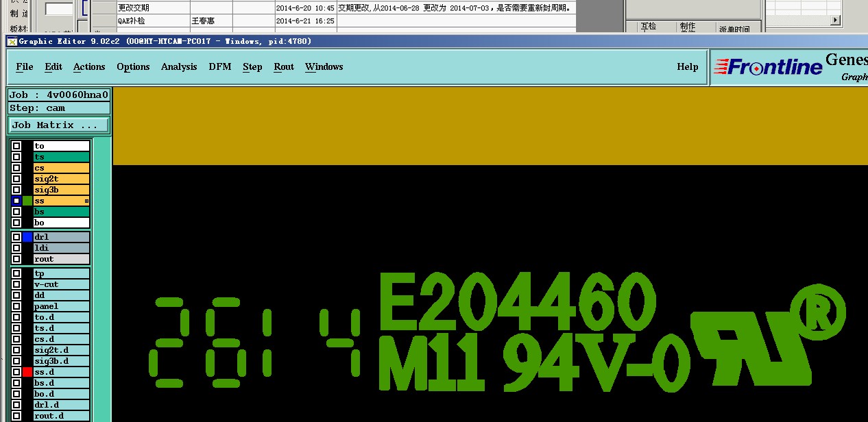Select the layer named cs
The height and width of the screenshot is (422, 868).
tap(62, 168)
